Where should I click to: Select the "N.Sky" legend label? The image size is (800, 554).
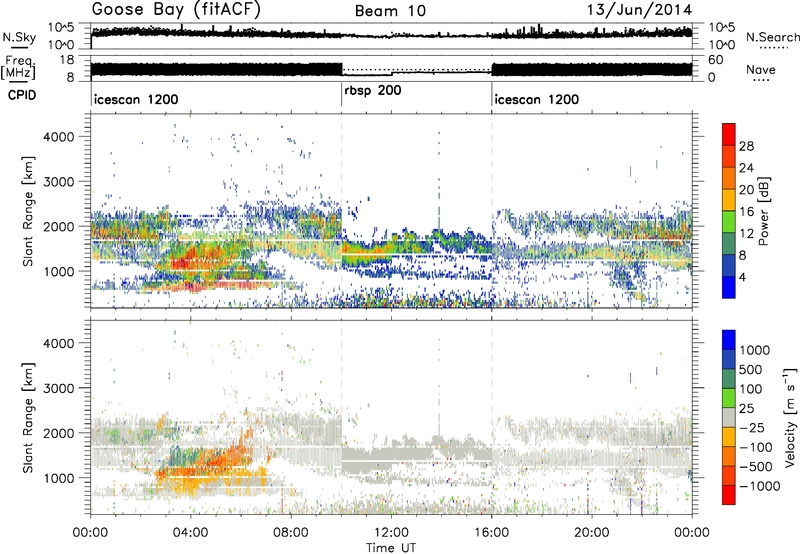point(19,37)
